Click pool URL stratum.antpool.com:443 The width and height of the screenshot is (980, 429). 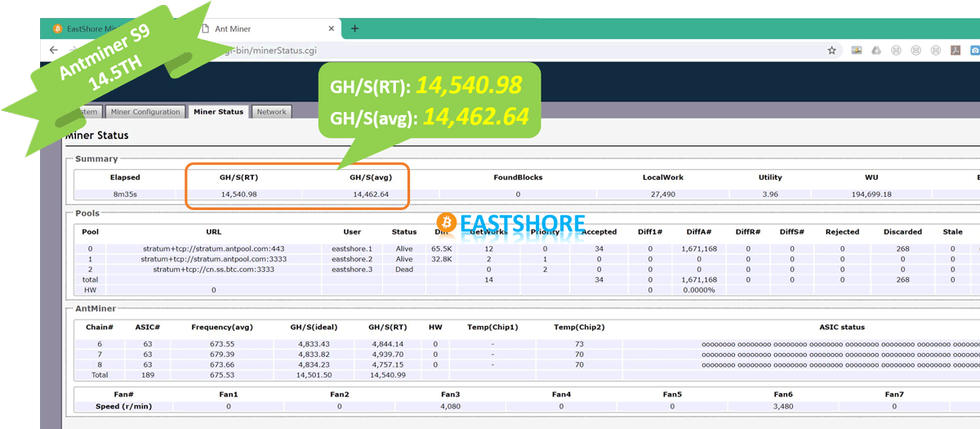coord(213,248)
